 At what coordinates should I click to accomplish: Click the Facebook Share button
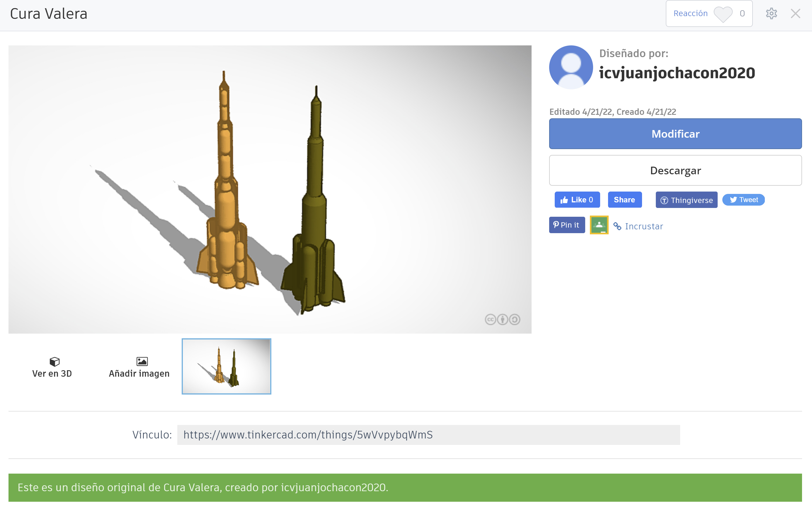pyautogui.click(x=624, y=200)
